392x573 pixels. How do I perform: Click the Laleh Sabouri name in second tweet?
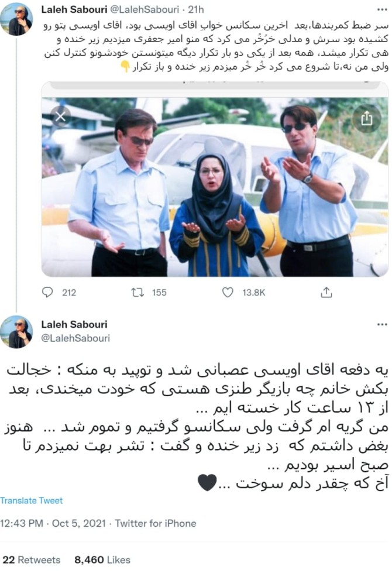click(x=74, y=324)
